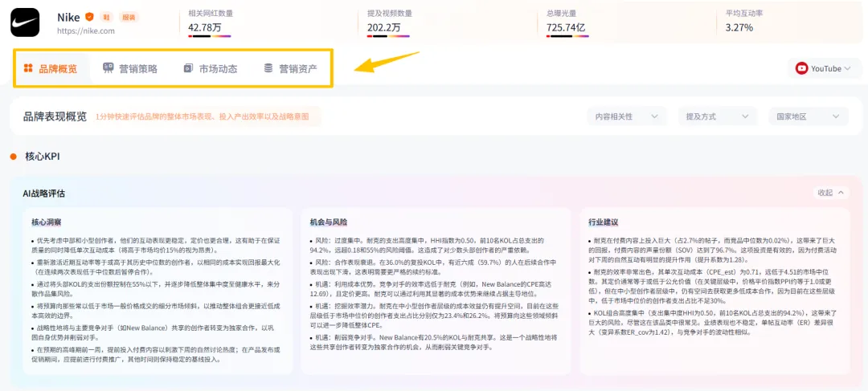Click the 营销资产 database icon
This screenshot has height=391, width=868.
[x=268, y=68]
